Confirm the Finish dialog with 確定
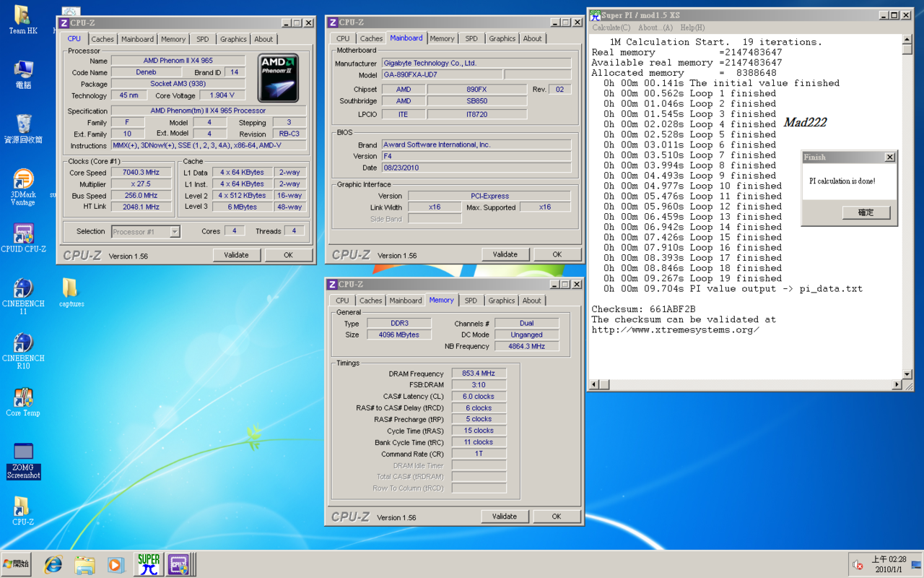Viewport: 924px width, 578px height. (866, 212)
